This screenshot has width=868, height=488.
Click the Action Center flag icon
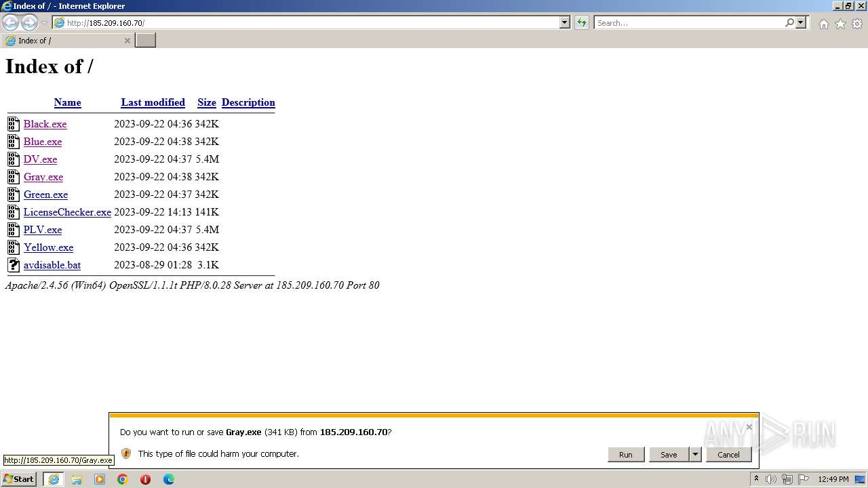[x=804, y=479]
